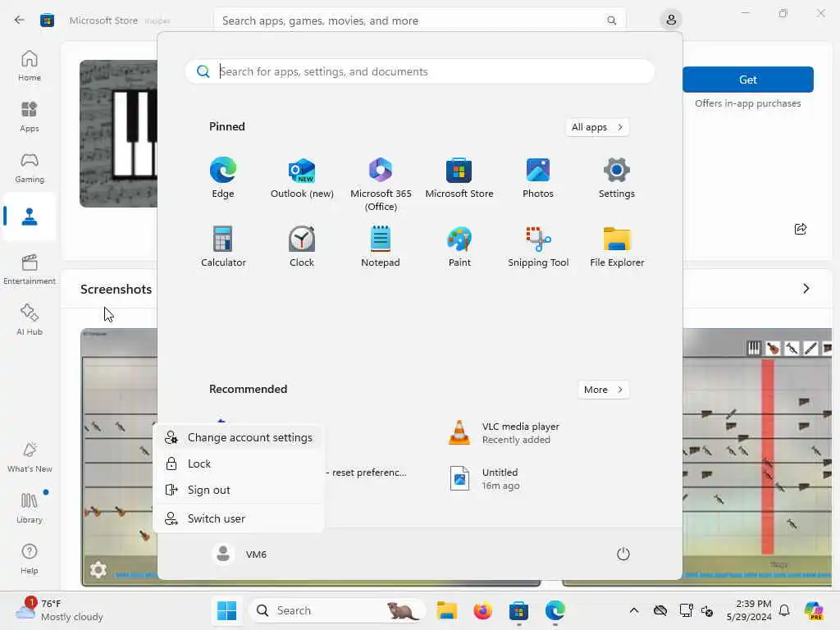Click the Store back arrow
Image resolution: width=840 pixels, height=630 pixels.
click(x=20, y=20)
